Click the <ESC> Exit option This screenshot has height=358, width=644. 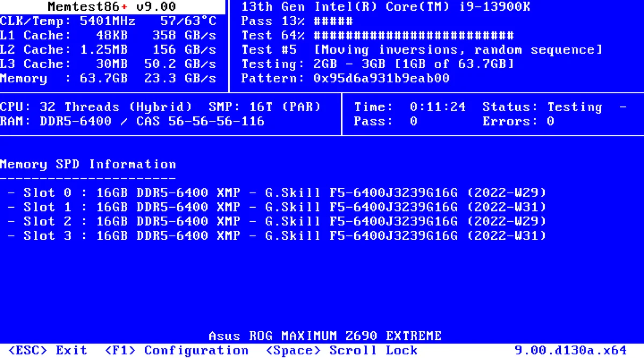(x=48, y=350)
